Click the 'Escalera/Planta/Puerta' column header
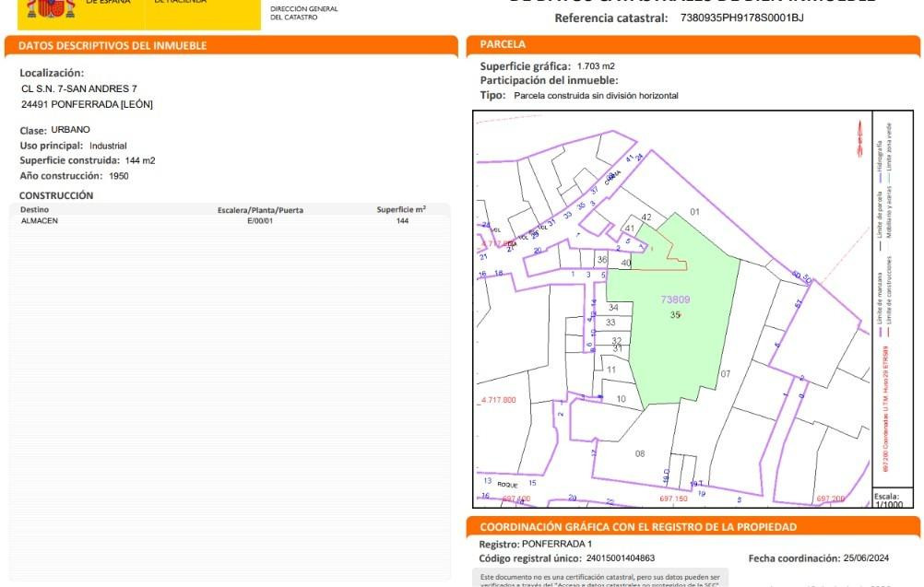The height and width of the screenshot is (587, 924). coord(260,210)
